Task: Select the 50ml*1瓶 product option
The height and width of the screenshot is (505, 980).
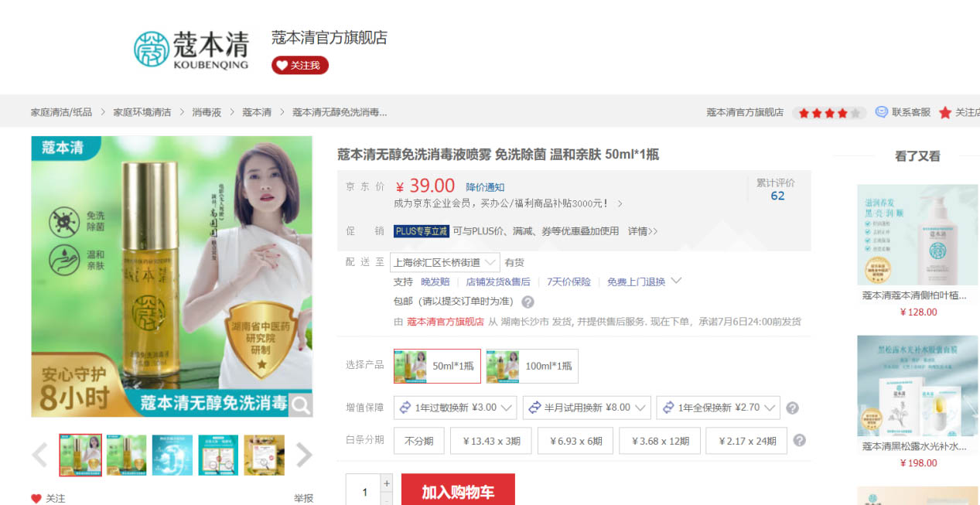Action: pos(435,366)
